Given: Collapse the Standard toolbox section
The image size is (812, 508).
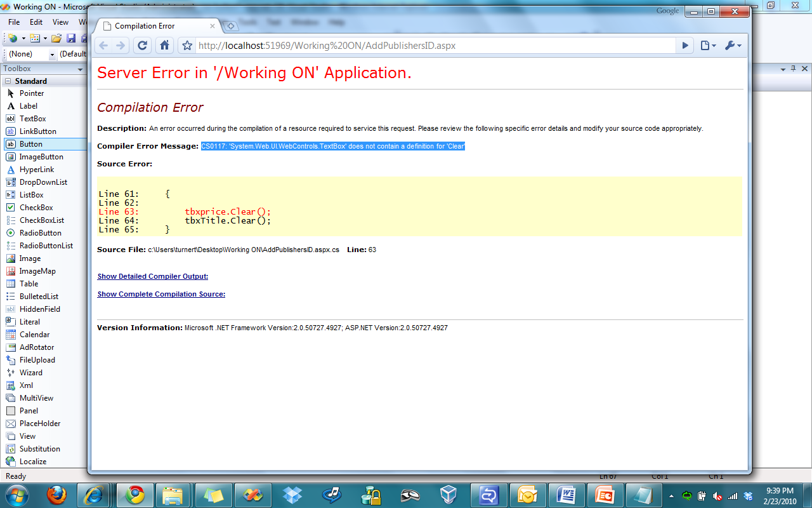Looking at the screenshot, I should click(x=8, y=81).
